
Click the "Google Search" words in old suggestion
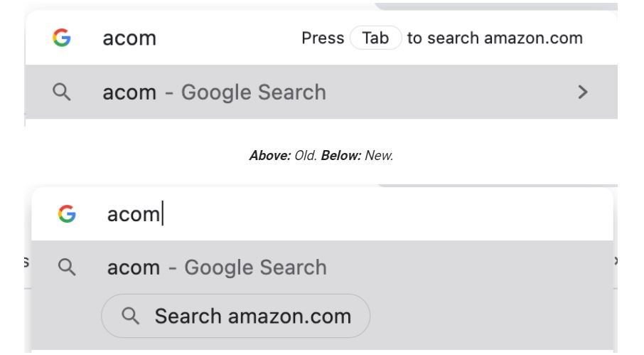click(254, 92)
